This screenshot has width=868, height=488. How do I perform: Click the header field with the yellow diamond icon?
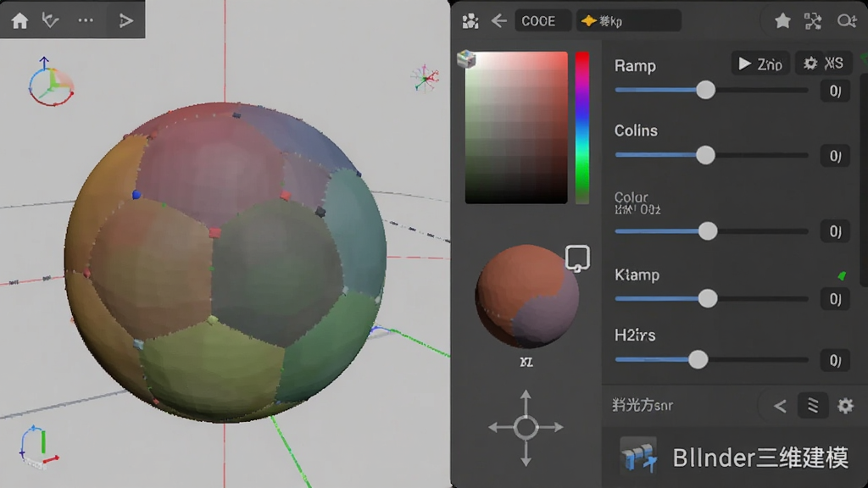[629, 21]
